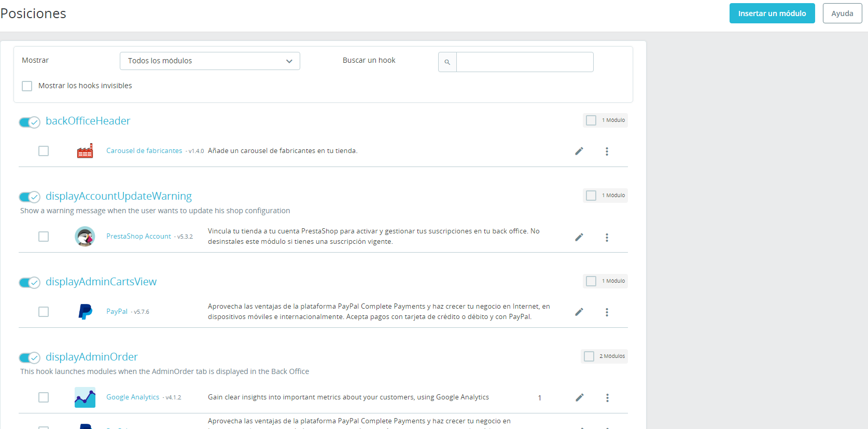
Task: Open the three-dot menu for PayPal module
Action: 607,312
